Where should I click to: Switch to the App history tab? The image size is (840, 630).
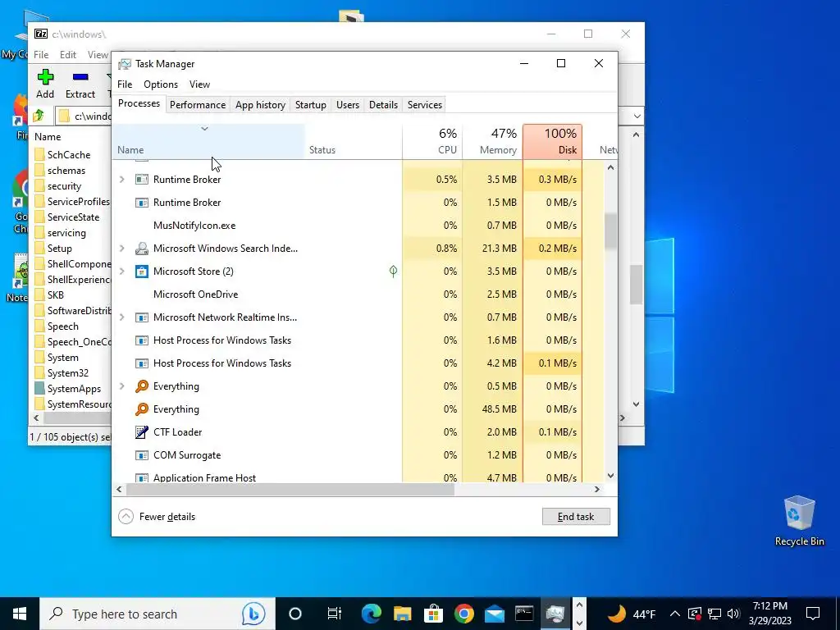pyautogui.click(x=260, y=105)
